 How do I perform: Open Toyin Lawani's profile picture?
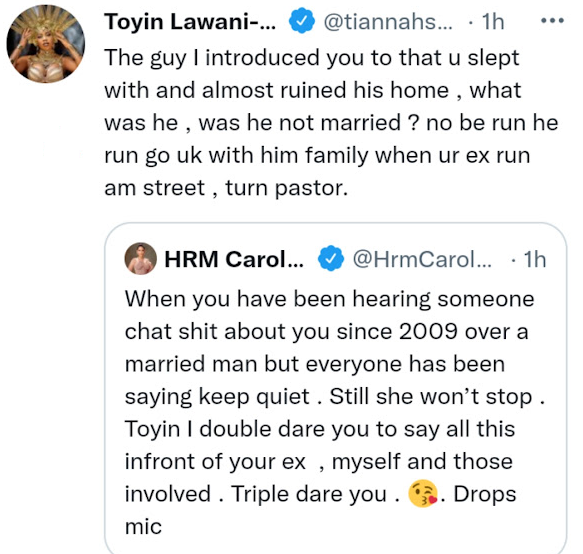(x=46, y=44)
